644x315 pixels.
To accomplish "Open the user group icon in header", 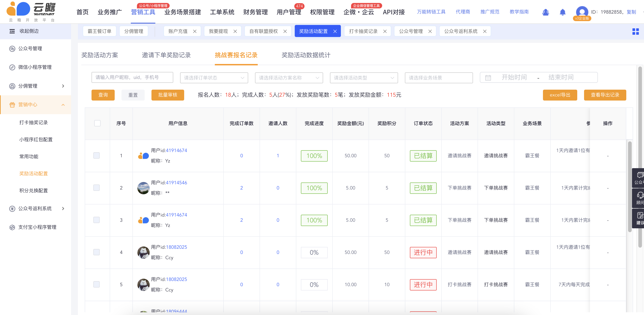I will tap(545, 12).
